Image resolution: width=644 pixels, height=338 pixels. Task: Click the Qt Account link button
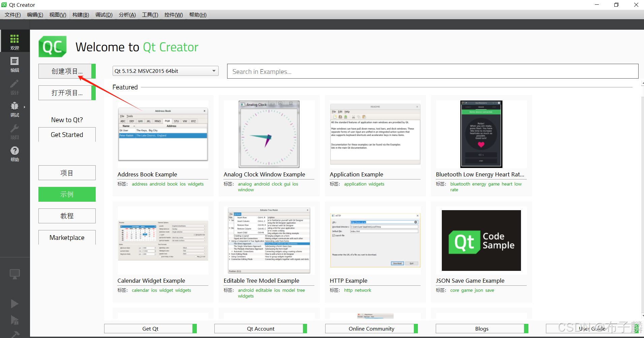click(x=260, y=329)
